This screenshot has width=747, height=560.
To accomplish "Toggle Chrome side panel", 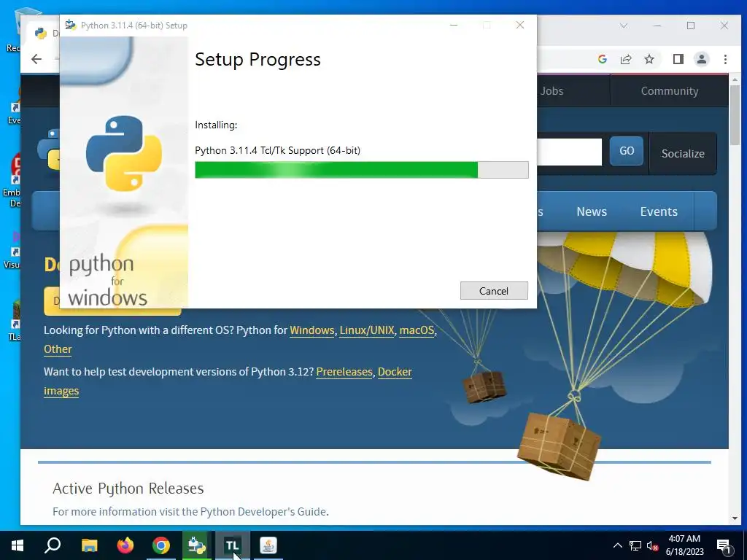I will (x=678, y=59).
